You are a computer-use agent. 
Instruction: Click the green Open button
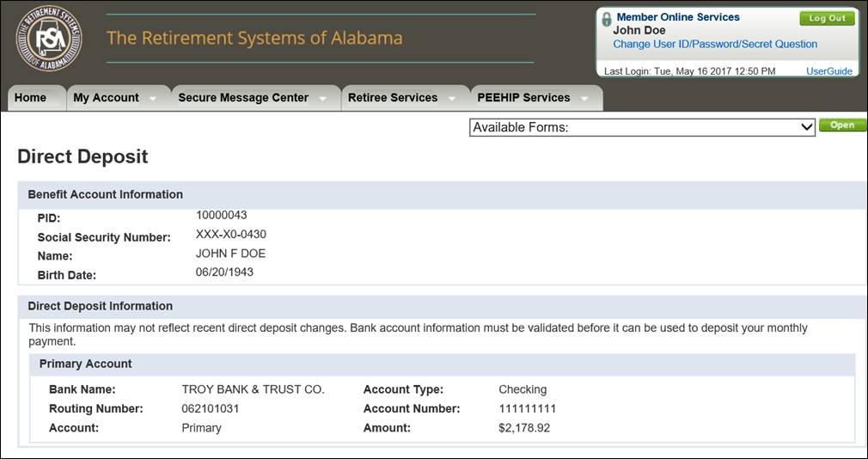tap(842, 125)
